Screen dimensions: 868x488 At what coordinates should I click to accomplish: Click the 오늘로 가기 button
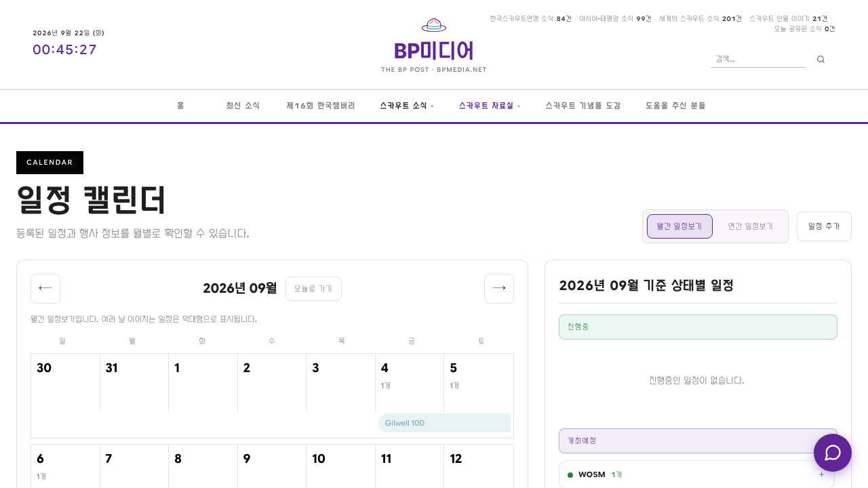[313, 289]
